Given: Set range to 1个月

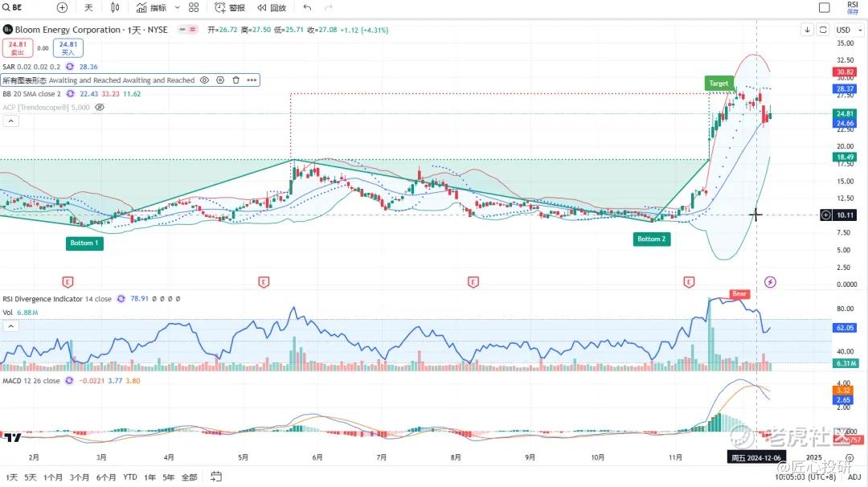Looking at the screenshot, I should coord(53,477).
